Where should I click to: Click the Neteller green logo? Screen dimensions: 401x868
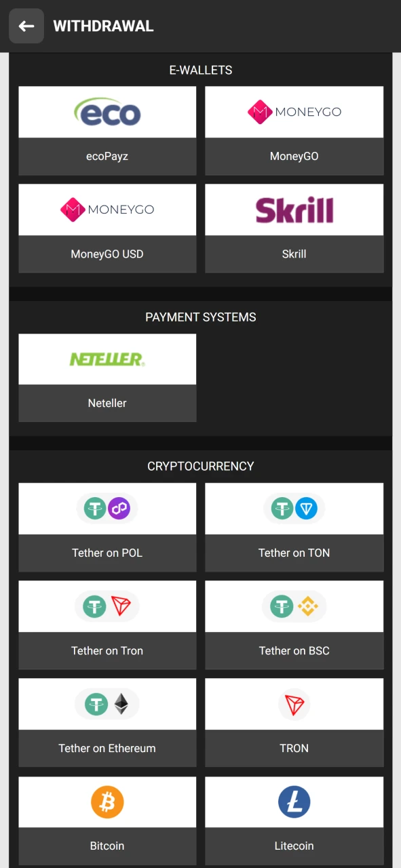pyautogui.click(x=107, y=359)
